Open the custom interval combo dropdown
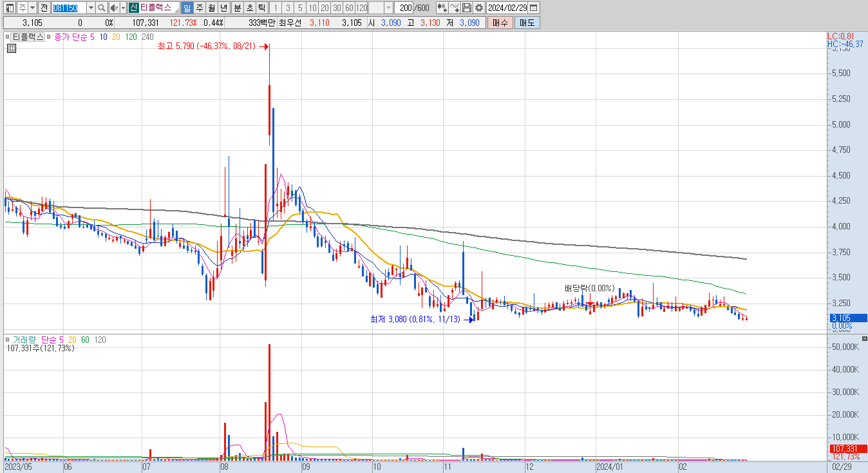This screenshot has width=868, height=473. (x=388, y=8)
